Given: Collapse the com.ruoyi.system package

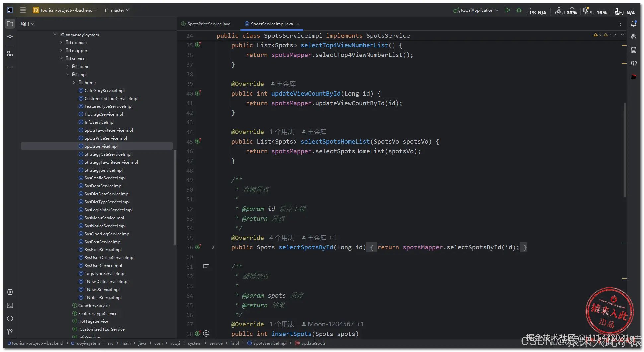Looking at the screenshot, I should coord(55,35).
